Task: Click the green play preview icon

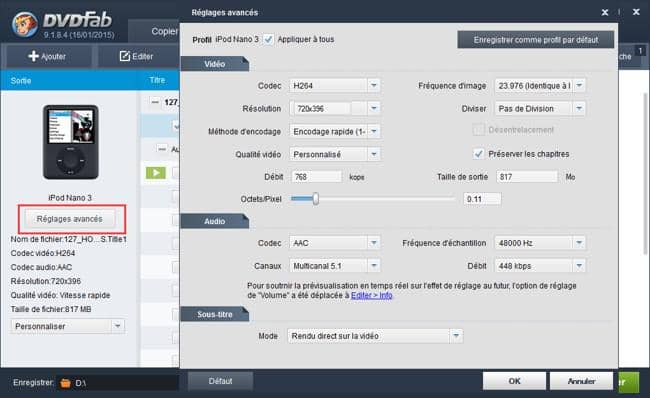Action: click(155, 172)
